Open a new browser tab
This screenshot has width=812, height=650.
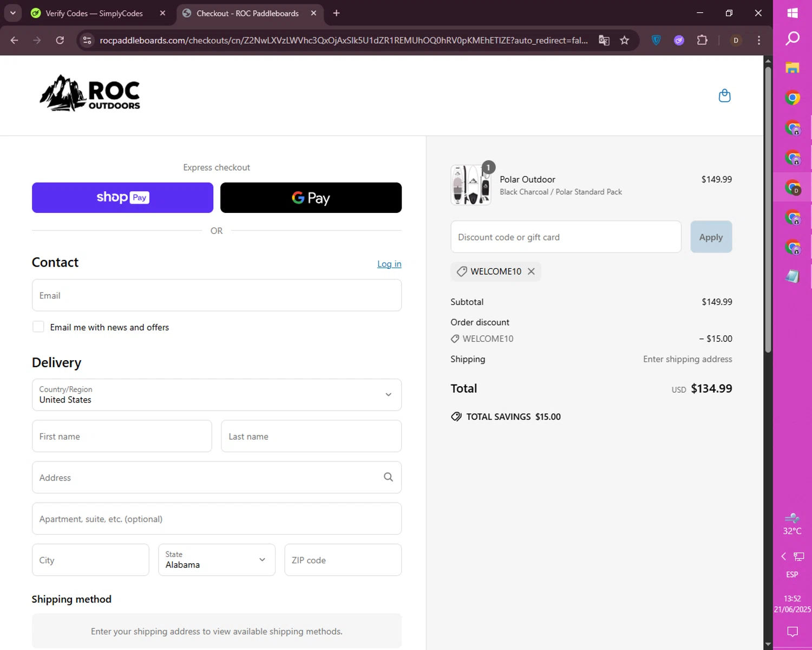point(336,13)
